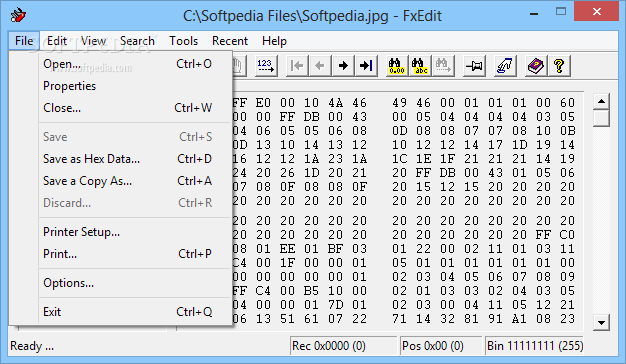626x364 pixels.
Task: Jump to first record arrow icon
Action: [297, 65]
